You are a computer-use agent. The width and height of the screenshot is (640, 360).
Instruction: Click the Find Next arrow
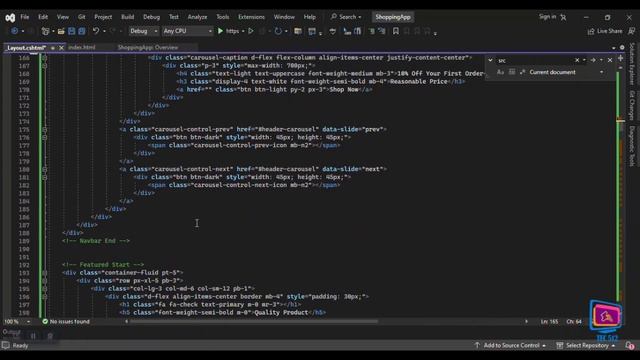tap(593, 60)
